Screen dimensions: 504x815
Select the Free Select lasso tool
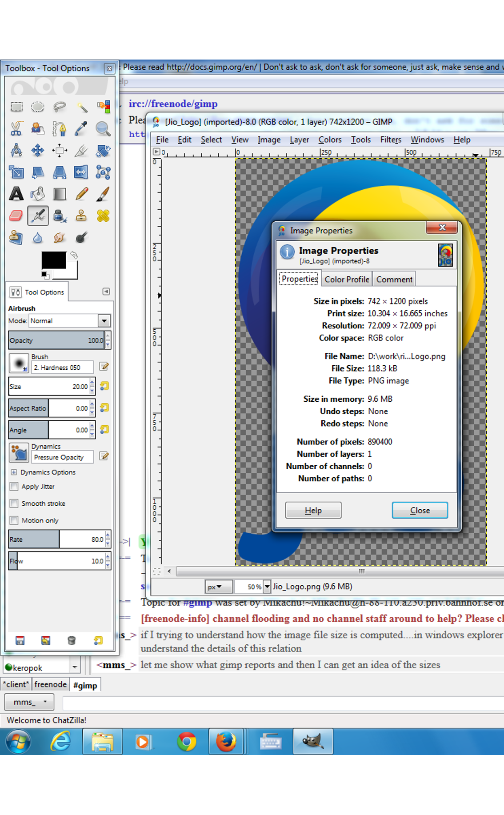click(x=60, y=107)
